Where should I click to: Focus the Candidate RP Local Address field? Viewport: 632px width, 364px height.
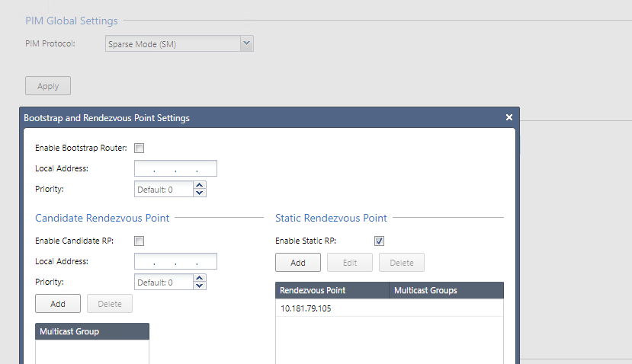(175, 262)
